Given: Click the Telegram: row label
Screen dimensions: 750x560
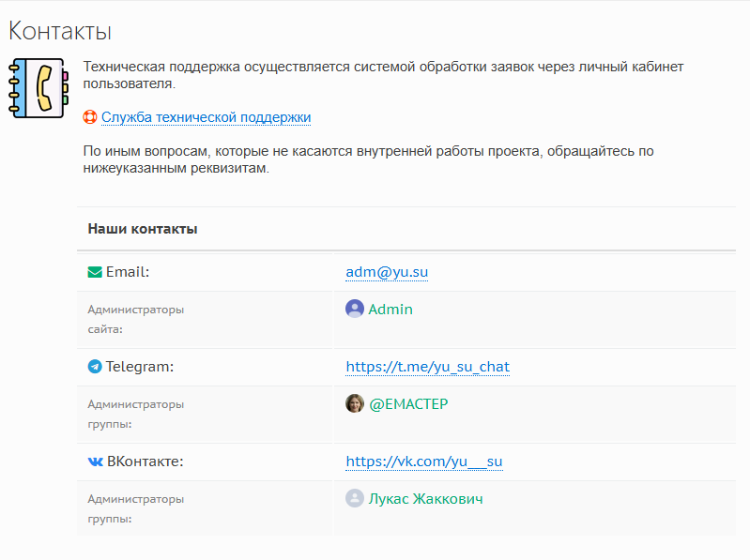Looking at the screenshot, I should [140, 367].
